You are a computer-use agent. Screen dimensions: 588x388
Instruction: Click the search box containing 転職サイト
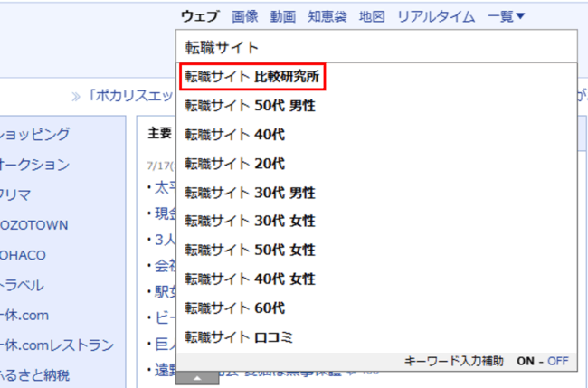[x=375, y=47]
